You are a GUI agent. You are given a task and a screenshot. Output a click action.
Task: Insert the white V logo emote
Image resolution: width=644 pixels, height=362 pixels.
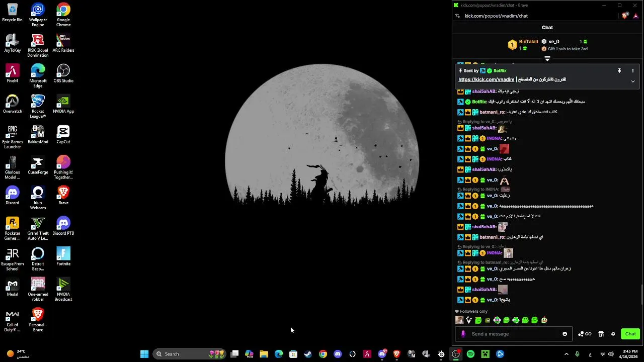click(469, 320)
